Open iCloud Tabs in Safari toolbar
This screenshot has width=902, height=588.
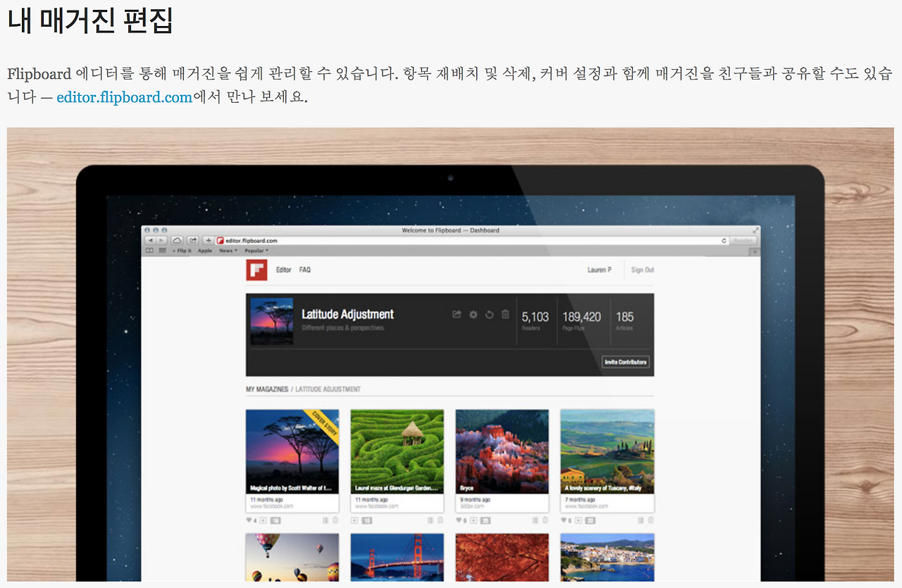[x=177, y=241]
